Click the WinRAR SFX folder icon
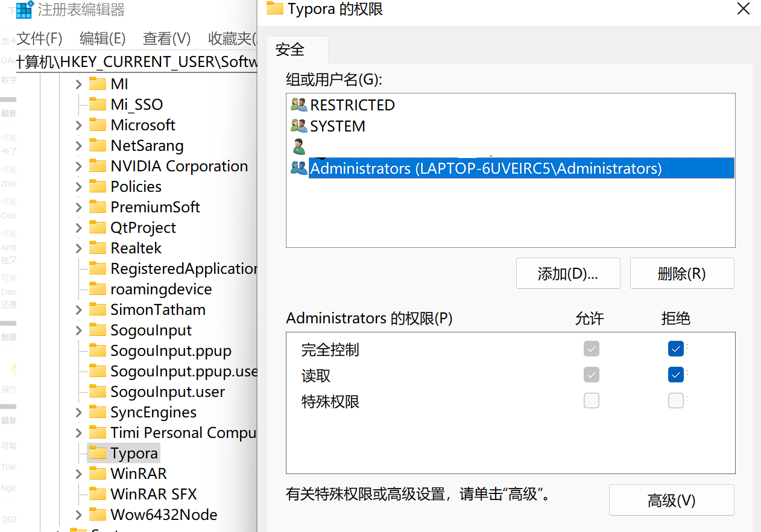 click(x=97, y=494)
